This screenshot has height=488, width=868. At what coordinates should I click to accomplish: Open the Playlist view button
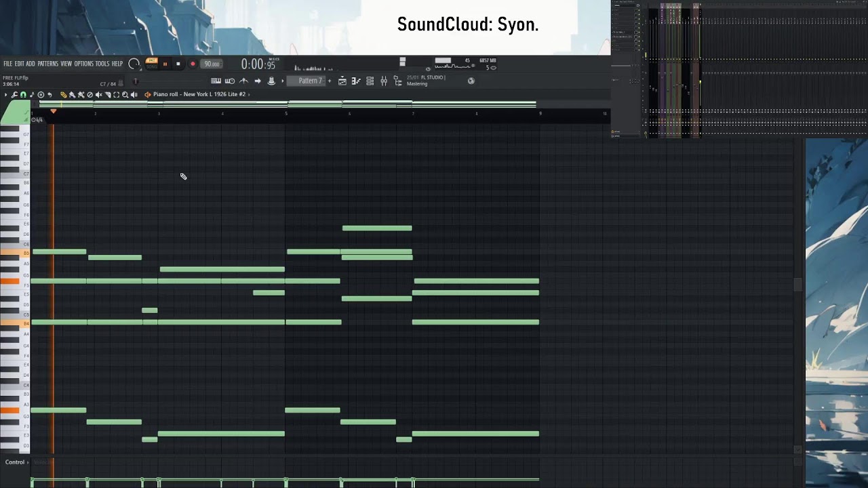(x=342, y=81)
